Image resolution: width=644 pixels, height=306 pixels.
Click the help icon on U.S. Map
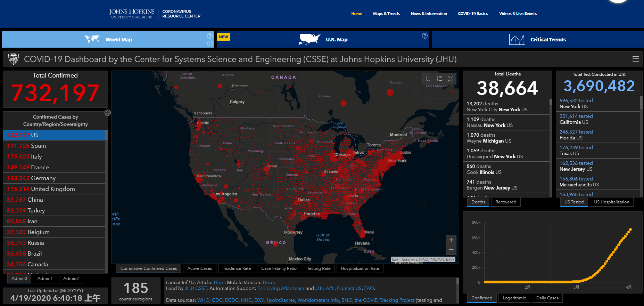(x=424, y=36)
